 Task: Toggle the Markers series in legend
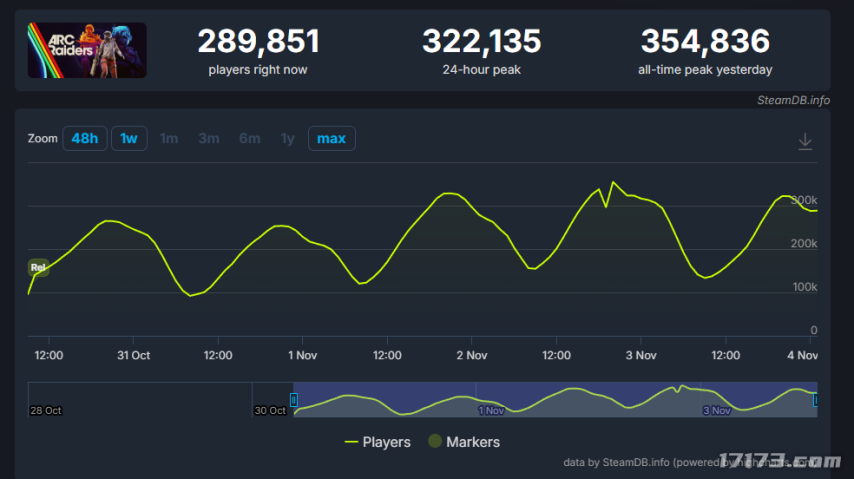[463, 441]
